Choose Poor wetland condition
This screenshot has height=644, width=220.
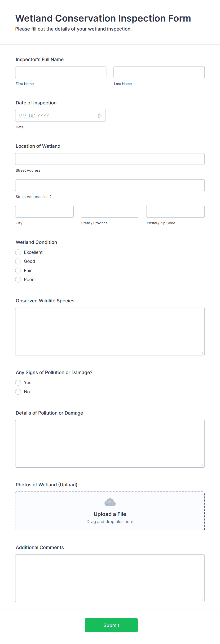pyautogui.click(x=18, y=279)
